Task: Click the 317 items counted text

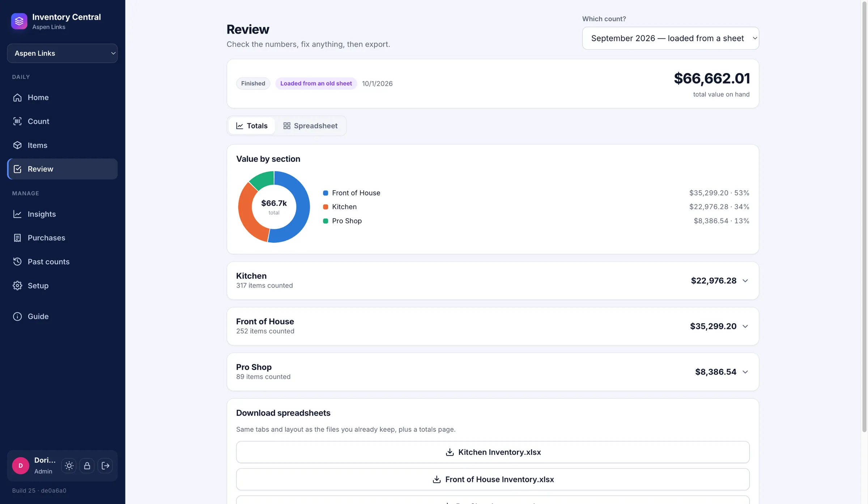Action: (264, 285)
